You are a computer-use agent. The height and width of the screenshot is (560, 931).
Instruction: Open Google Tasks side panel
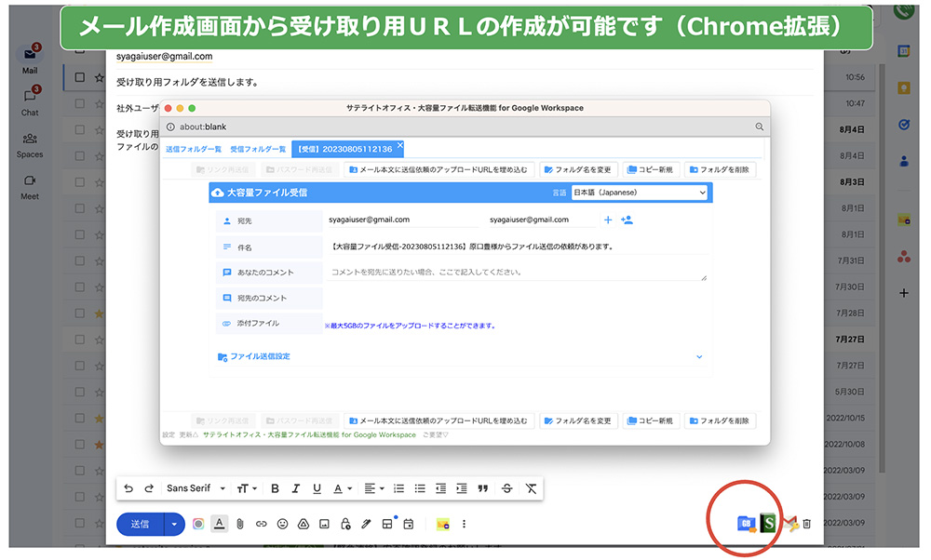(904, 125)
